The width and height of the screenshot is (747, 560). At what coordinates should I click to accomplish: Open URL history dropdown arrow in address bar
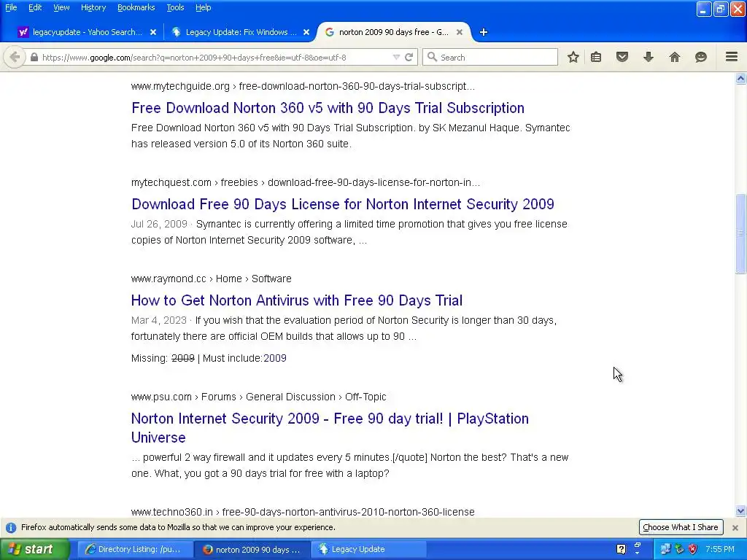[x=396, y=57]
